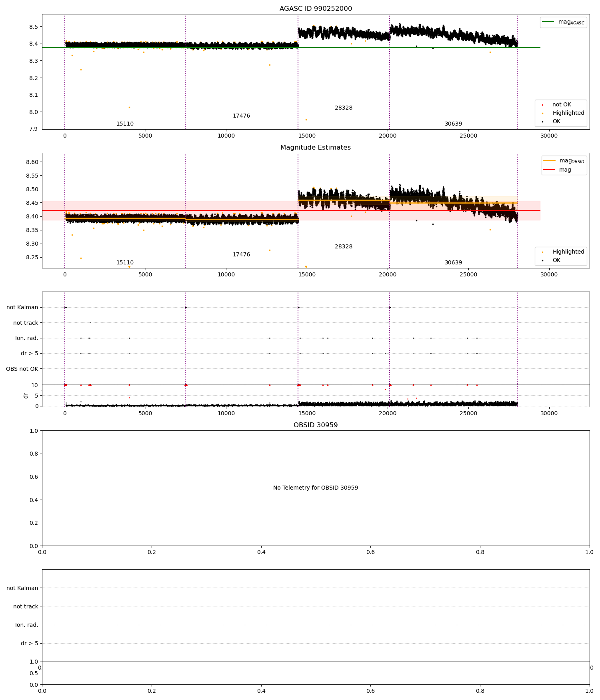Click 'not track' label in the third plot

(x=26, y=323)
